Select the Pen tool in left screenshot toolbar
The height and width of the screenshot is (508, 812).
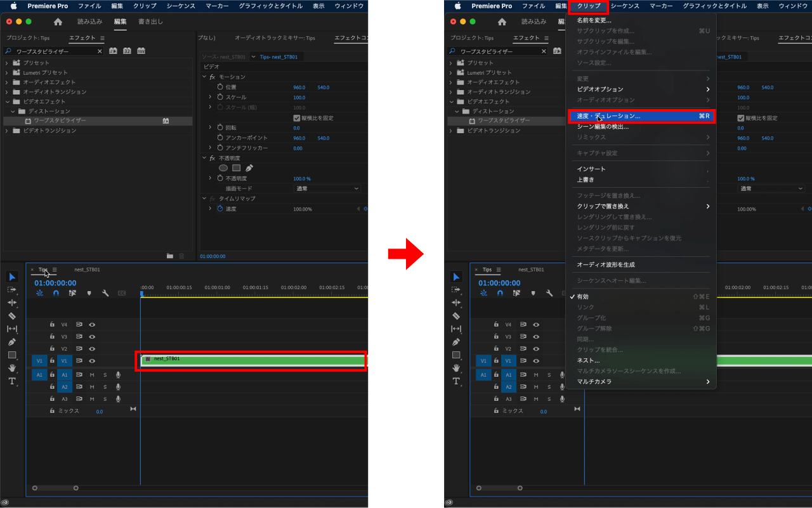(12, 342)
